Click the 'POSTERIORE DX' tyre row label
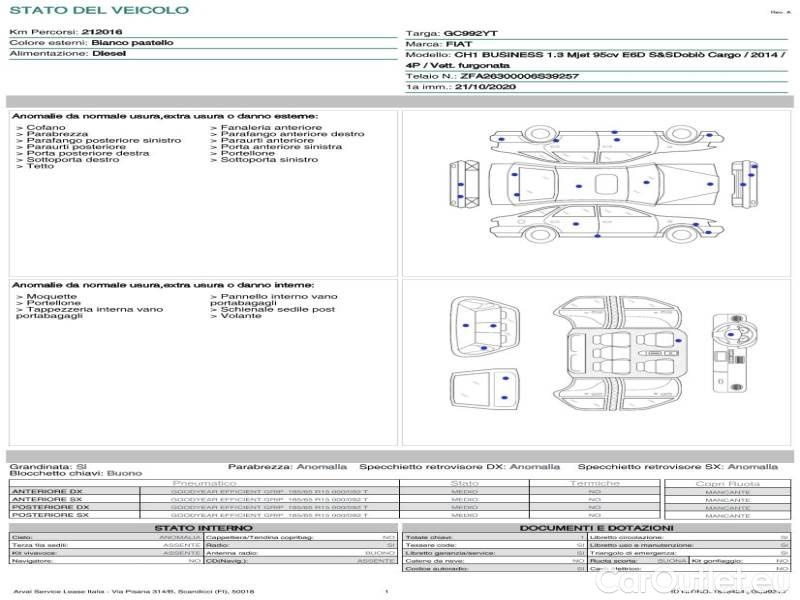Viewport: 800px width, 600px height. (50, 507)
